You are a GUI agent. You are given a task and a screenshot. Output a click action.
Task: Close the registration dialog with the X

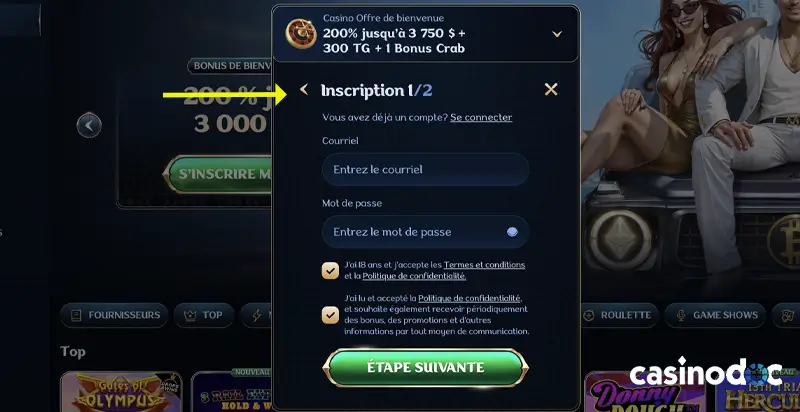551,90
